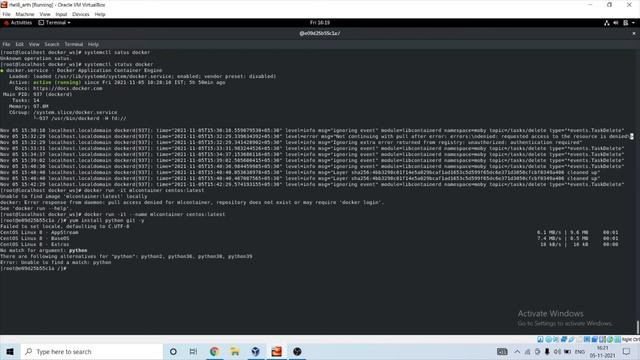Click 'Error: Unable to find a match' line
Screen dimensions: 640x360
(x=56, y=262)
